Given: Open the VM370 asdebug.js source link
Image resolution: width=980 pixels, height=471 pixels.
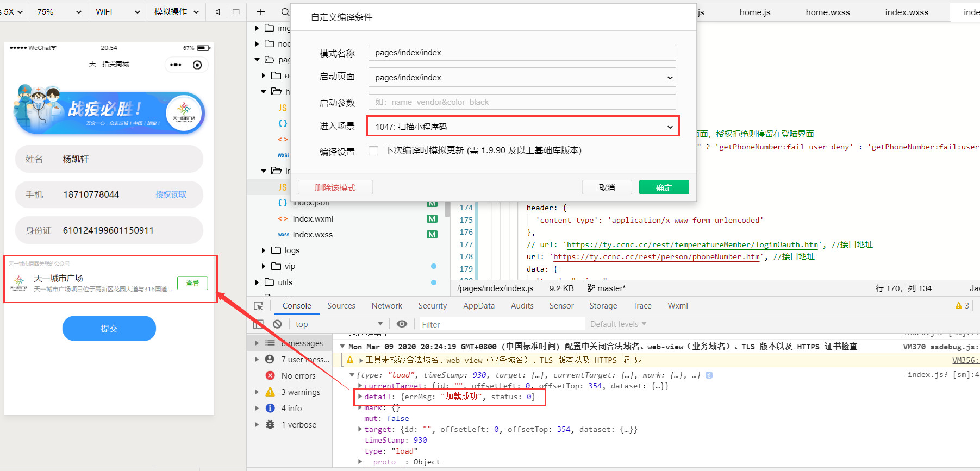Looking at the screenshot, I should 941,347.
